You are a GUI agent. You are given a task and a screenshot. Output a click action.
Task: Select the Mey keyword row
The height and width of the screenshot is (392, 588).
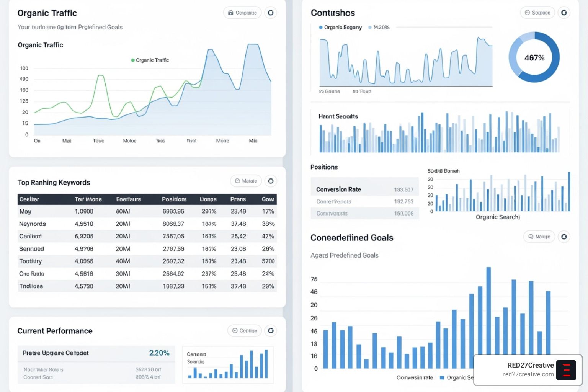coord(147,211)
